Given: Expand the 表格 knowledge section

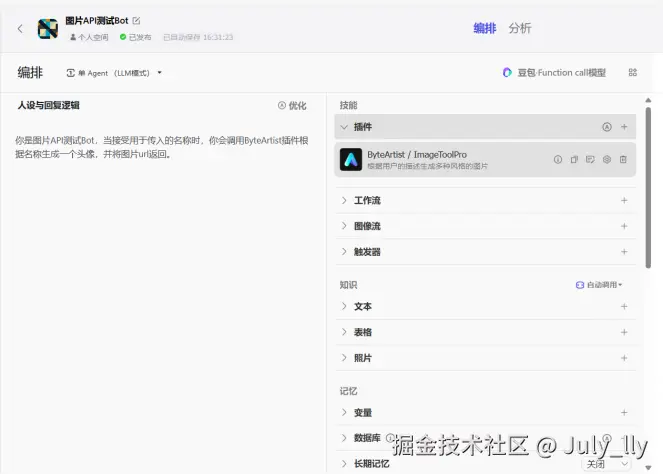Looking at the screenshot, I should coord(344,332).
